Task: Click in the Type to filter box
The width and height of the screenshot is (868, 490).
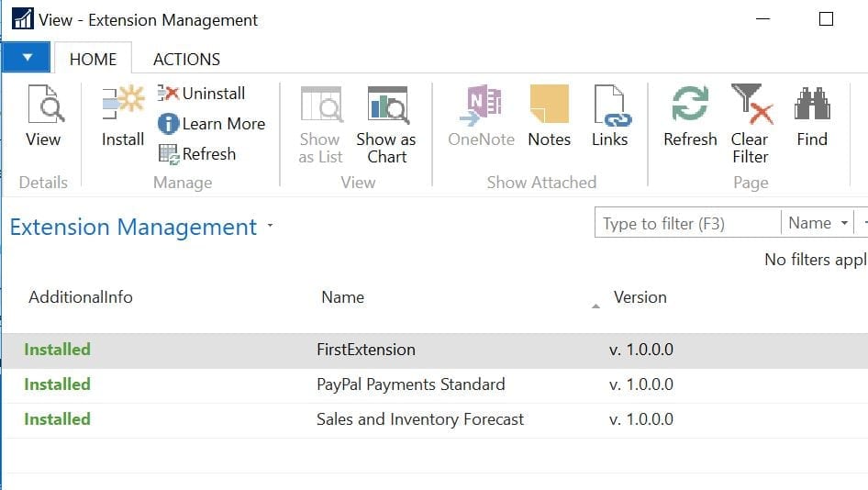Action: pos(687,223)
